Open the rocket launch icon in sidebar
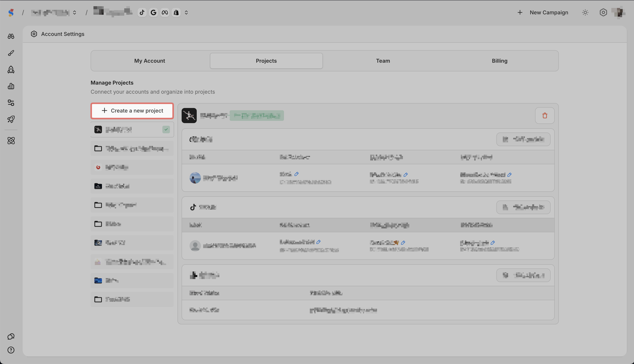Screen dimensions: 634x364 coord(11,119)
